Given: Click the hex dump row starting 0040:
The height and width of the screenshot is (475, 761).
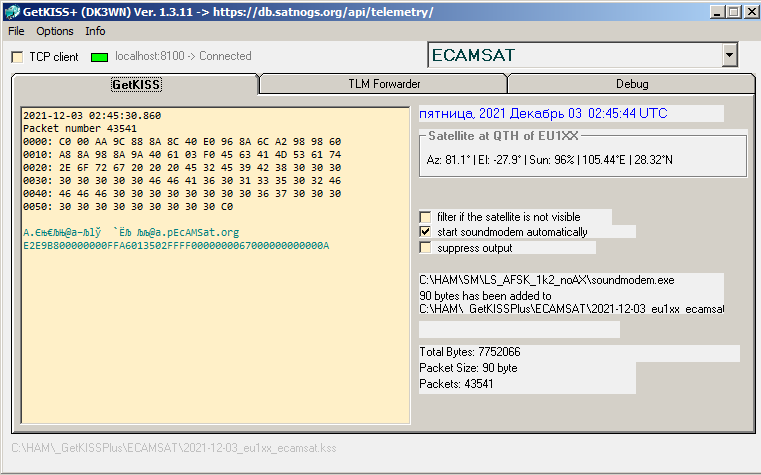Looking at the screenshot, I should 182,194.
